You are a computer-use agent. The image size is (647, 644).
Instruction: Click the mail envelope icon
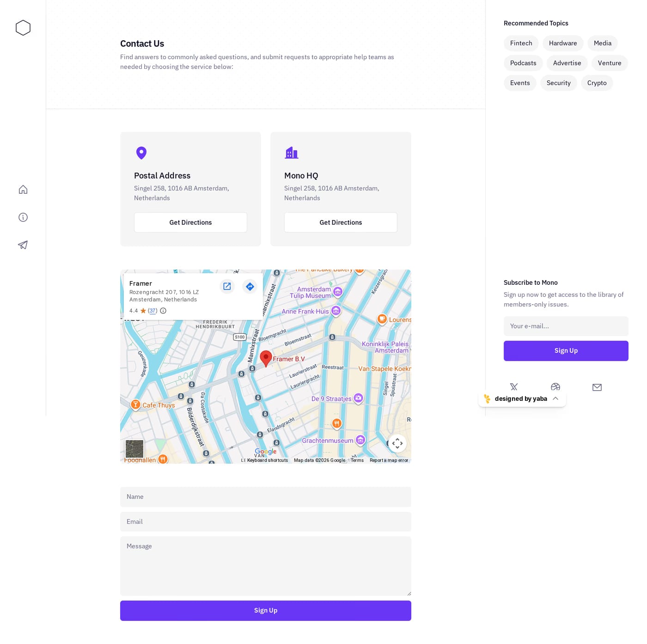pos(597,387)
